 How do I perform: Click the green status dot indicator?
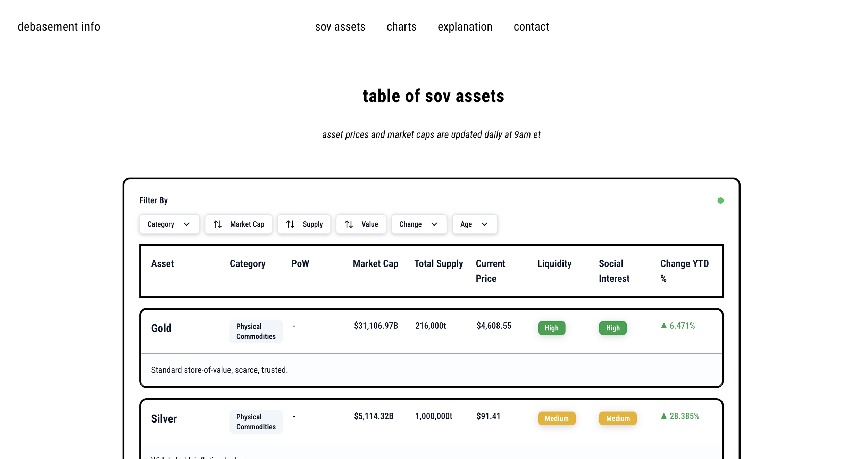click(720, 200)
